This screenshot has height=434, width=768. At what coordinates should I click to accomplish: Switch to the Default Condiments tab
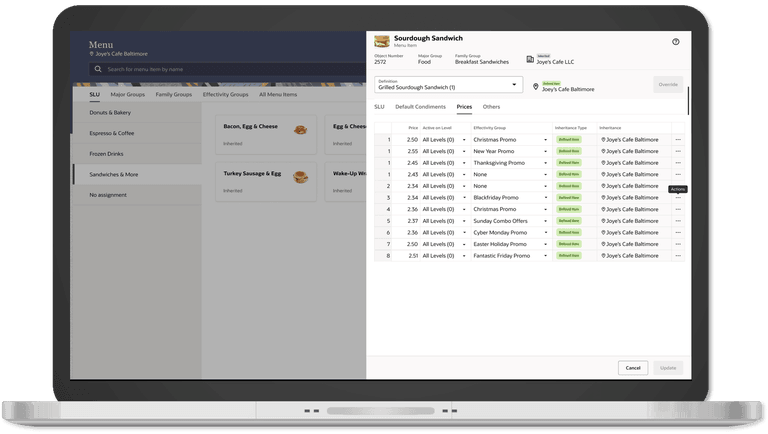point(420,105)
